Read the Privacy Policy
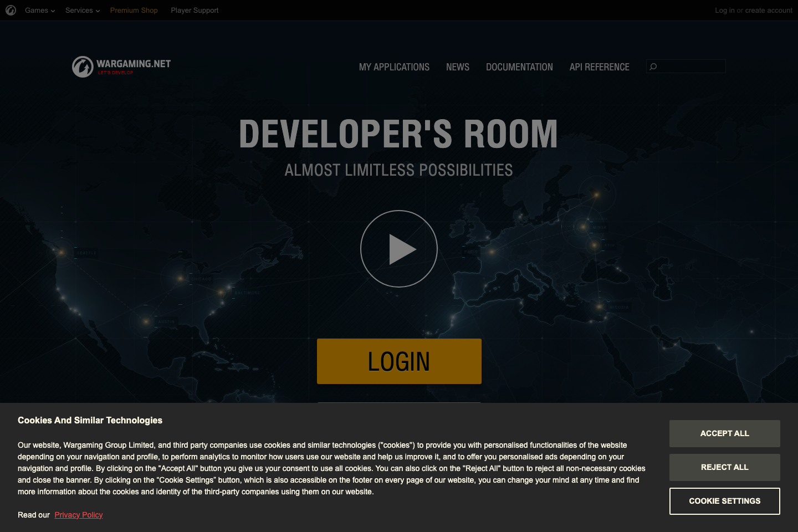 78,515
